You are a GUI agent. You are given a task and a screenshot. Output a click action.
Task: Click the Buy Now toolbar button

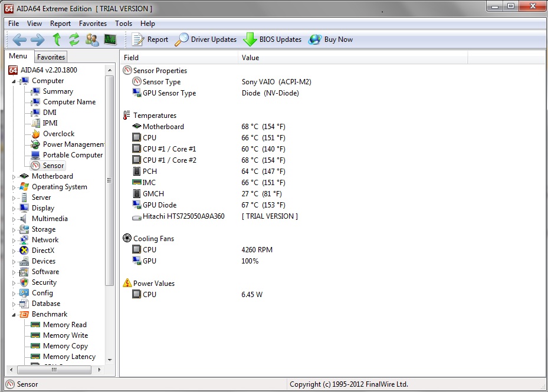[330, 39]
